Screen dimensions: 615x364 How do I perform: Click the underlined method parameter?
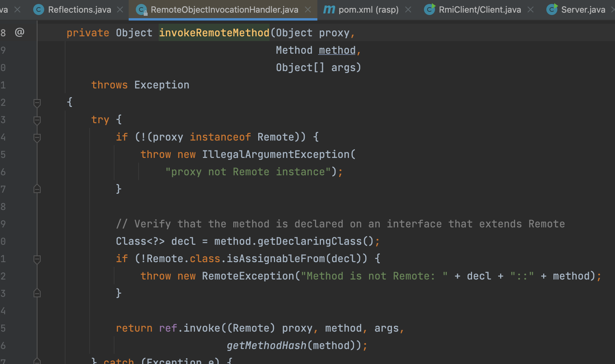337,50
